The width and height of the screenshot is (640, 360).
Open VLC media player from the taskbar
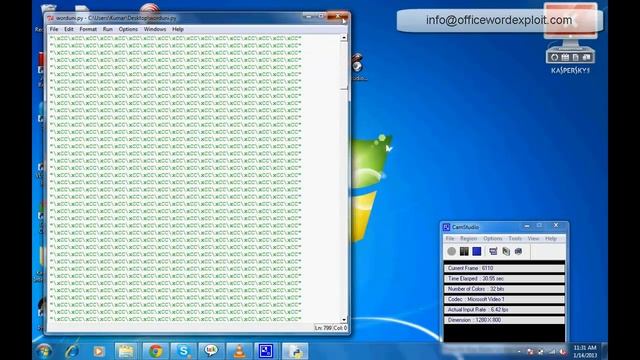click(x=239, y=351)
